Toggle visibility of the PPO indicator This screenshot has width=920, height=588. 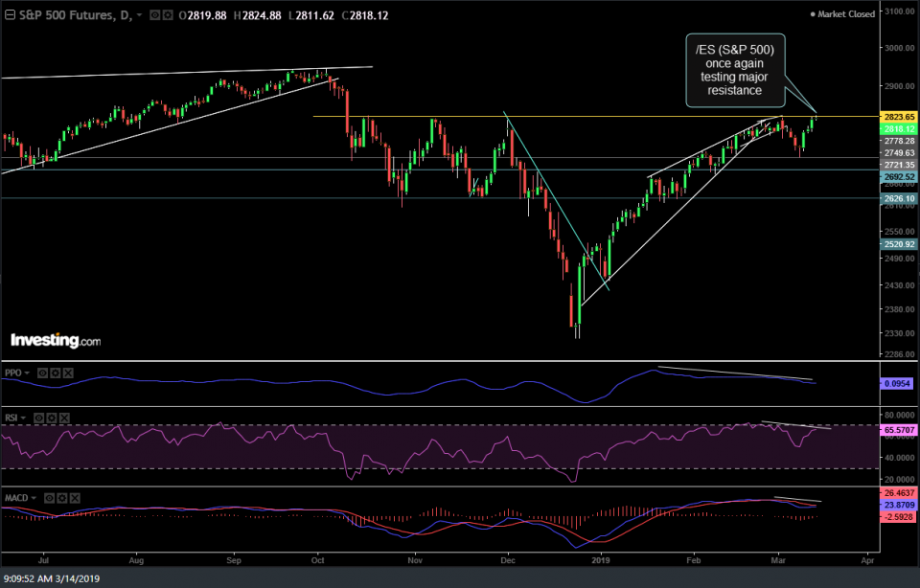pos(42,373)
